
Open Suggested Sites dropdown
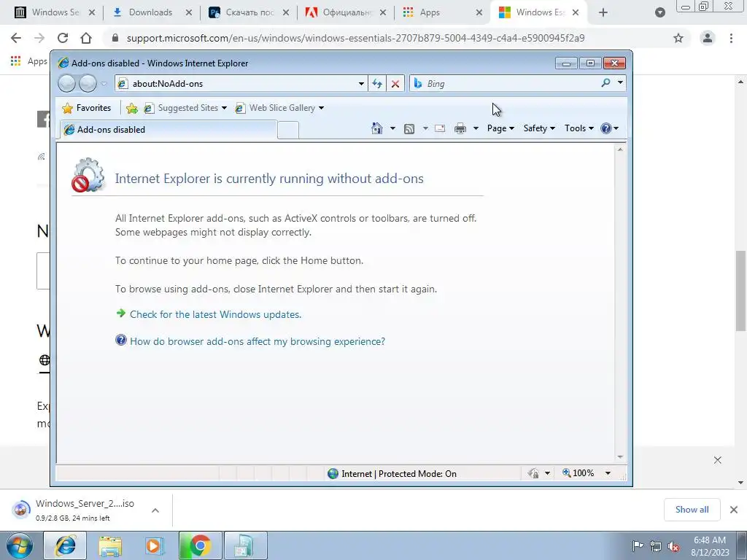(x=186, y=108)
